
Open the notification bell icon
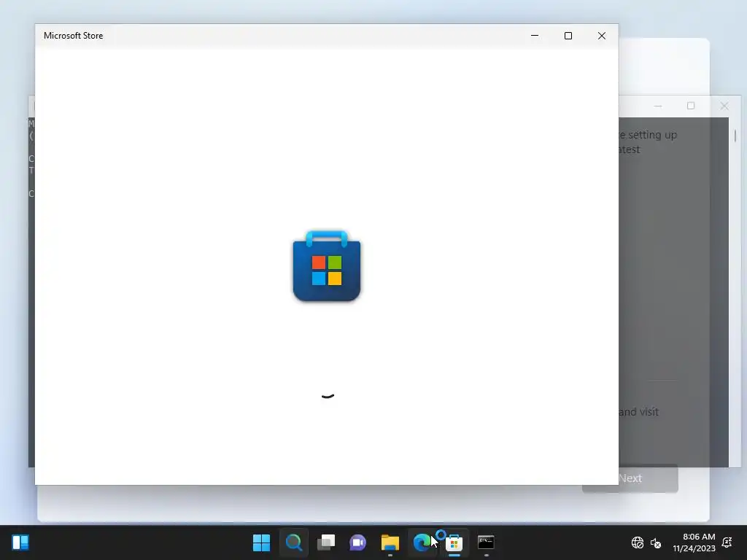[x=727, y=542]
